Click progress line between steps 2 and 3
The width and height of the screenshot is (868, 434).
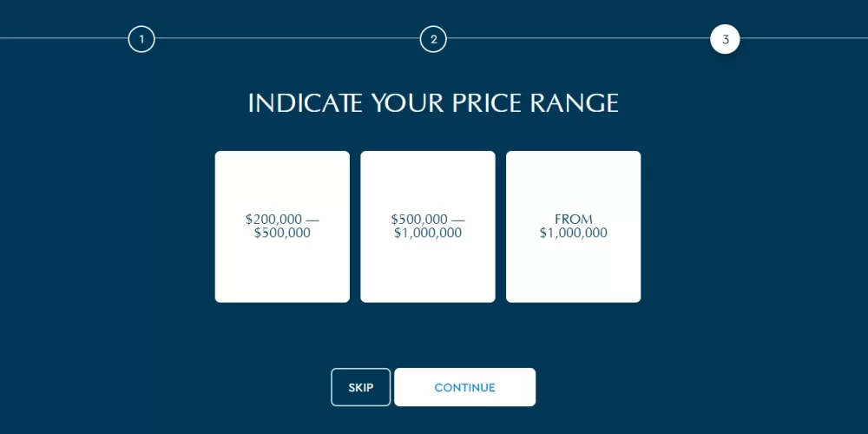pyautogui.click(x=579, y=38)
